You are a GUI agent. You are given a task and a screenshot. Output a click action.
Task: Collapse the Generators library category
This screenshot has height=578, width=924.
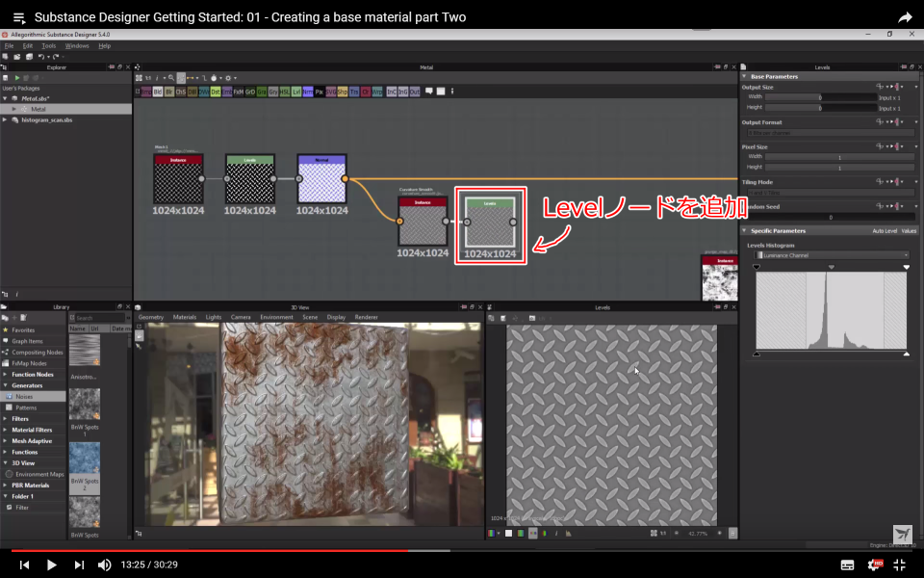coord(6,385)
